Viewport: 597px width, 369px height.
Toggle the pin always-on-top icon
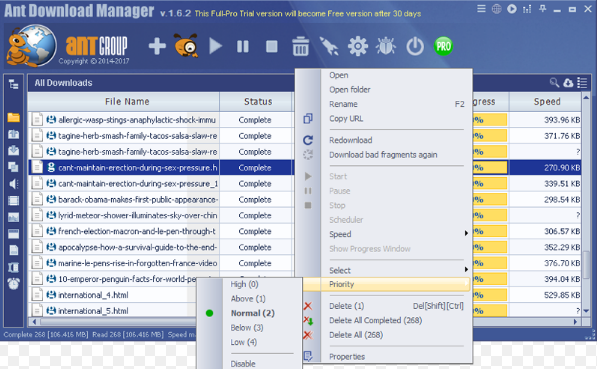[543, 9]
